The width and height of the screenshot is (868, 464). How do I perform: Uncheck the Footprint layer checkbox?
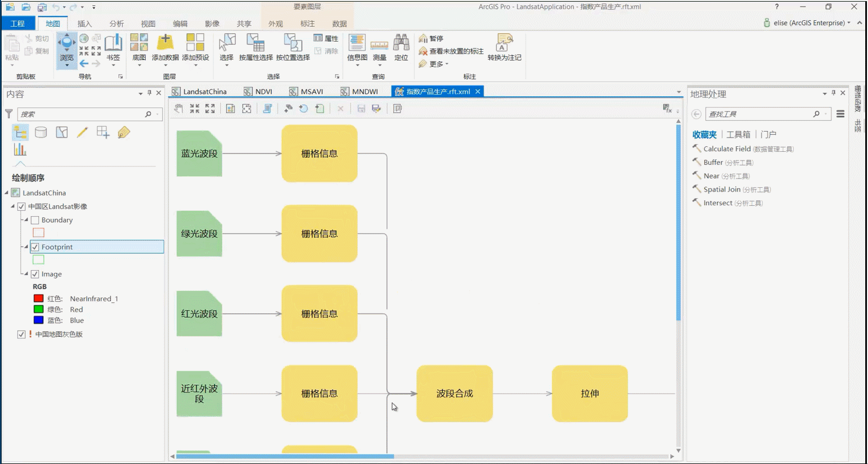tap(35, 247)
